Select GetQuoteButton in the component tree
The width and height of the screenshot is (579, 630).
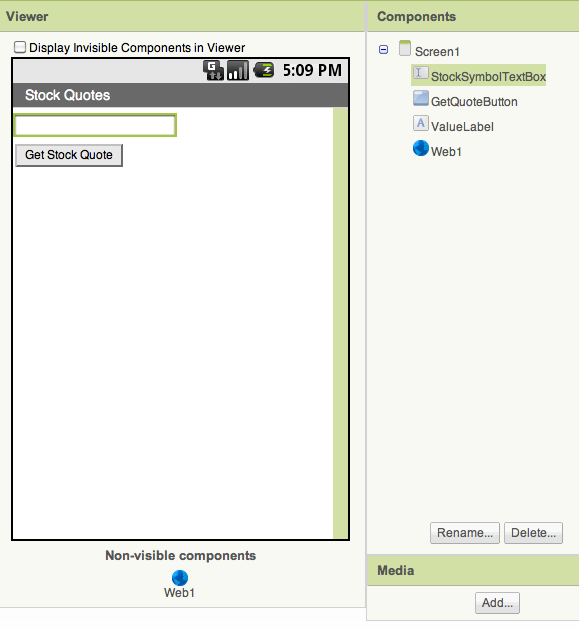point(474,102)
